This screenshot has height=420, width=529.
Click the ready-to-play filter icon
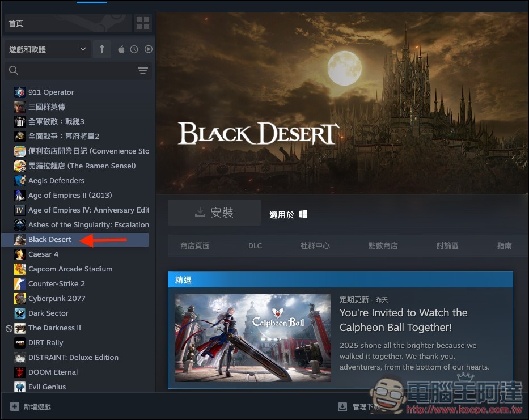click(x=149, y=49)
